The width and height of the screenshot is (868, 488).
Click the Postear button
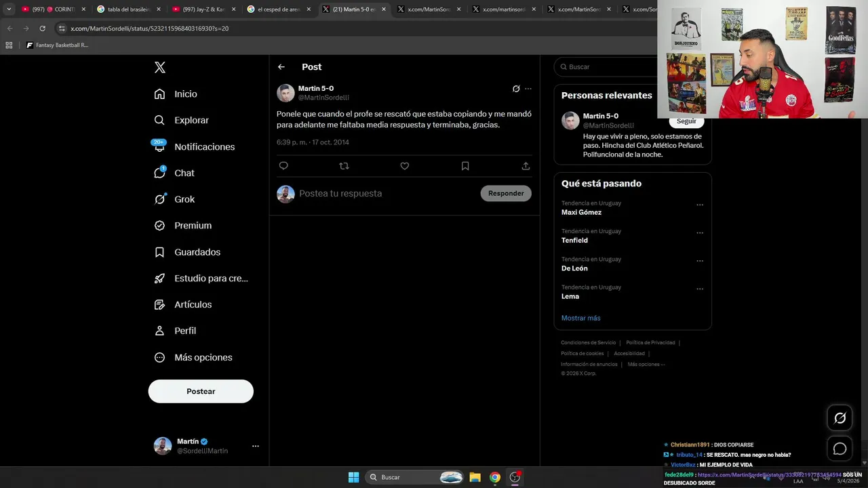pyautogui.click(x=201, y=391)
